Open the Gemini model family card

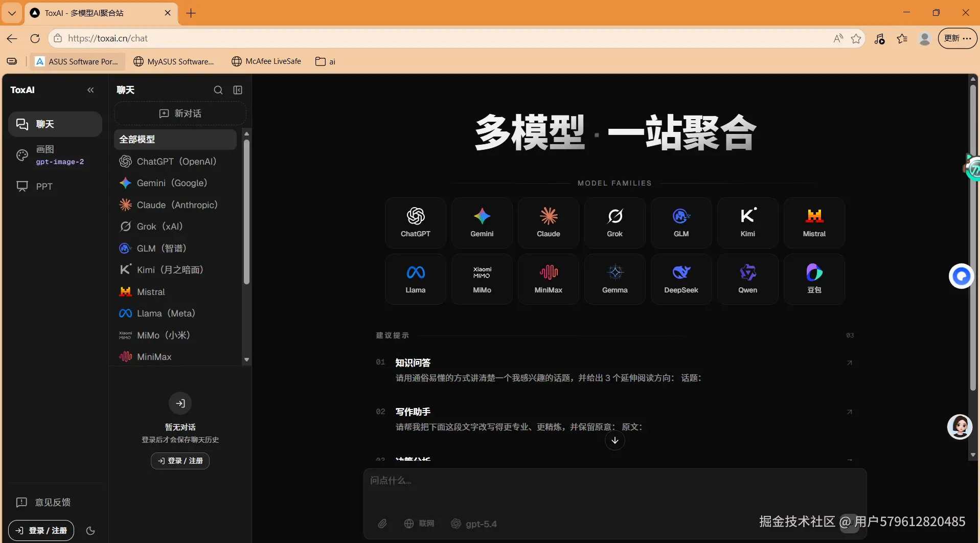(x=482, y=223)
